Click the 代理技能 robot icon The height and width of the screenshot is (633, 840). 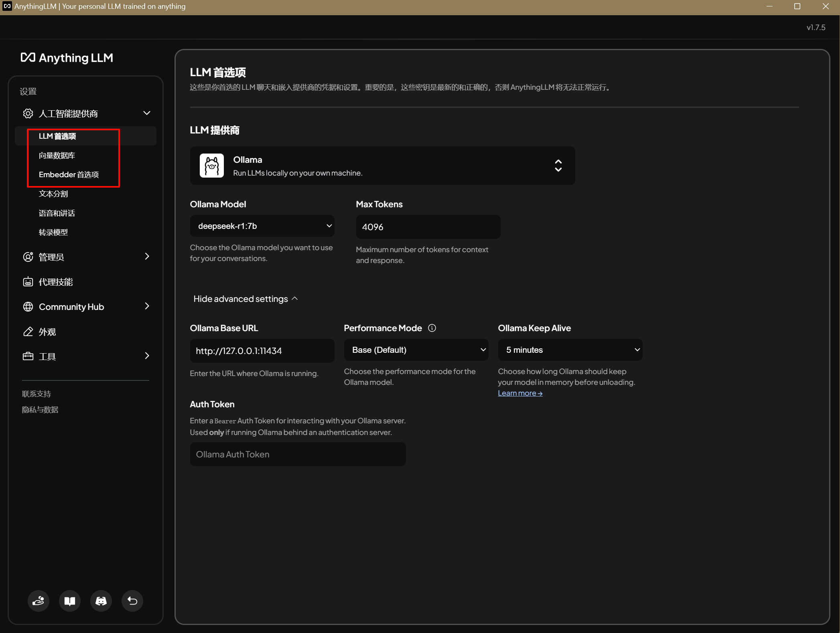(28, 282)
